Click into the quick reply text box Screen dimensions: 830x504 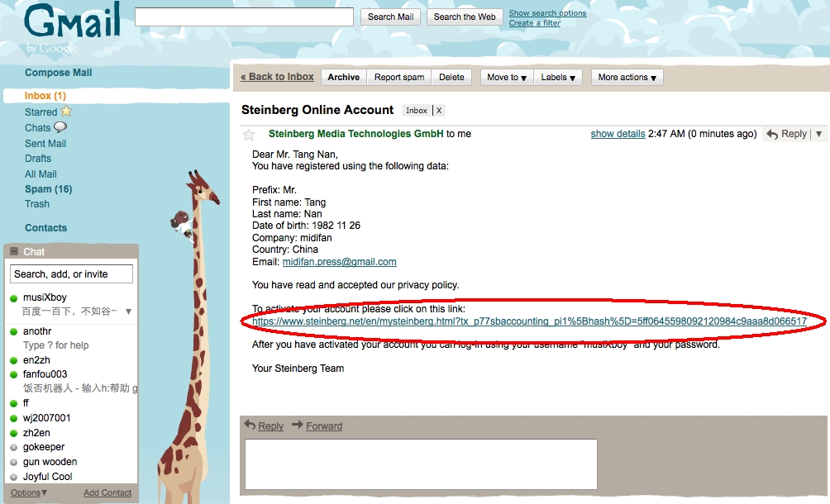point(421,464)
